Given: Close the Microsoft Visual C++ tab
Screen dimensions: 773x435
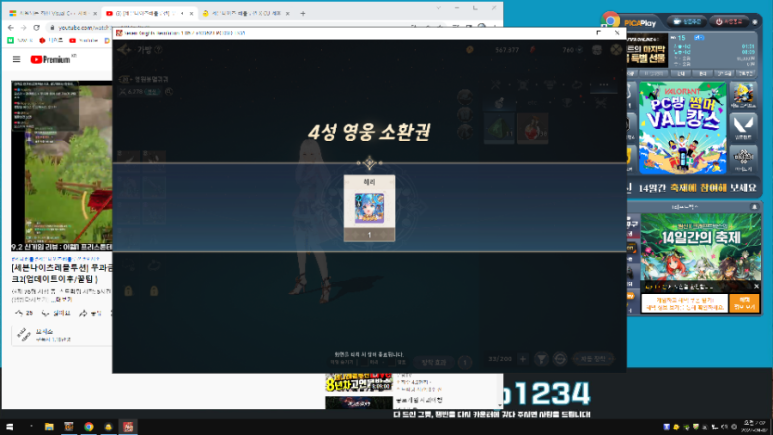Looking at the screenshot, I should (x=95, y=14).
